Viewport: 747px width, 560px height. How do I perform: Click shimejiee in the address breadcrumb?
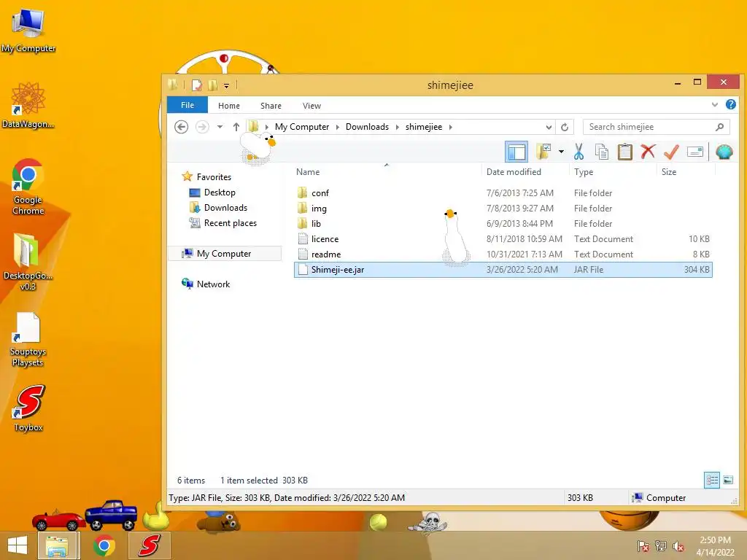click(424, 127)
